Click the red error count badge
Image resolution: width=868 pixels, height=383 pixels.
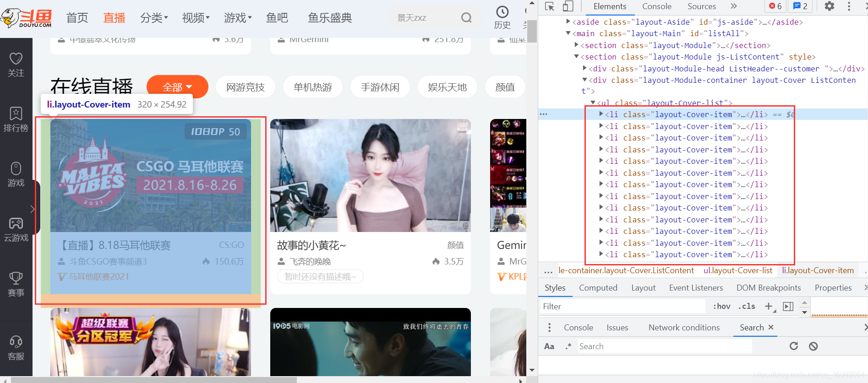pyautogui.click(x=775, y=6)
